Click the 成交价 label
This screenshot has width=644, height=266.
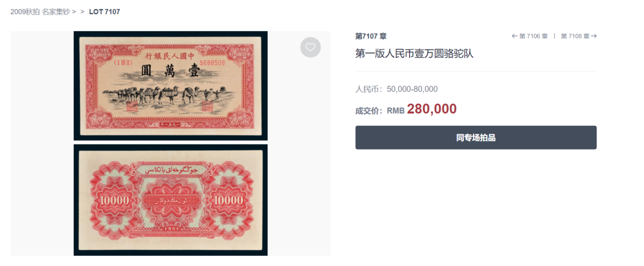point(369,110)
